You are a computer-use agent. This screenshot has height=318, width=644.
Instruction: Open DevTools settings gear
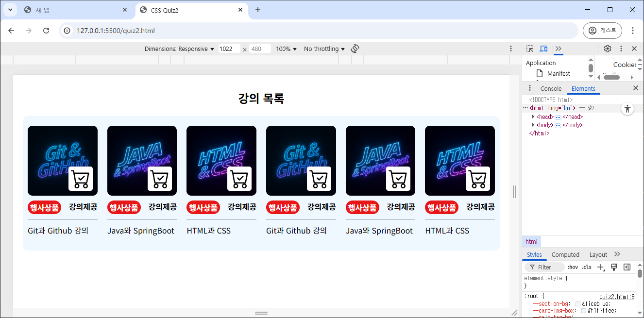tap(608, 49)
